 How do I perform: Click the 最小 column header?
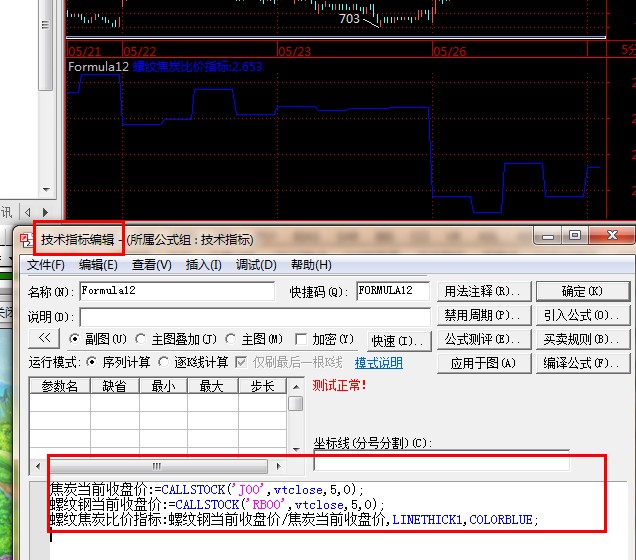[x=163, y=386]
